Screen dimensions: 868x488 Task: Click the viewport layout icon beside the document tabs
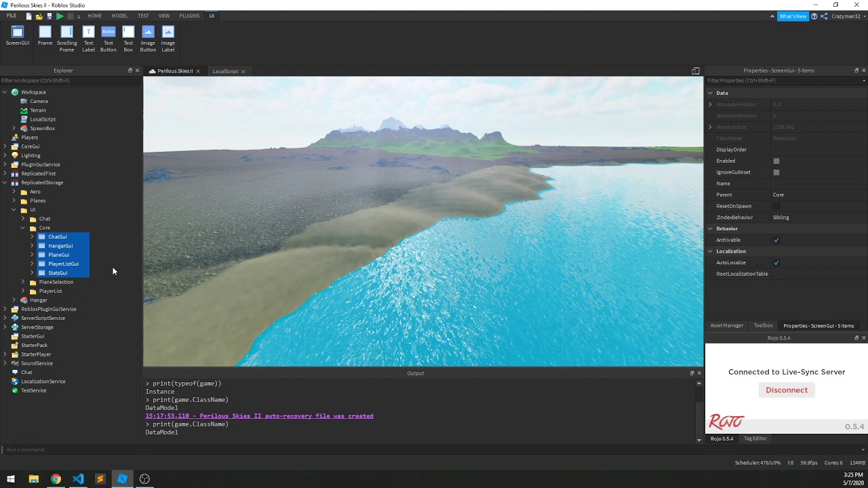696,70
